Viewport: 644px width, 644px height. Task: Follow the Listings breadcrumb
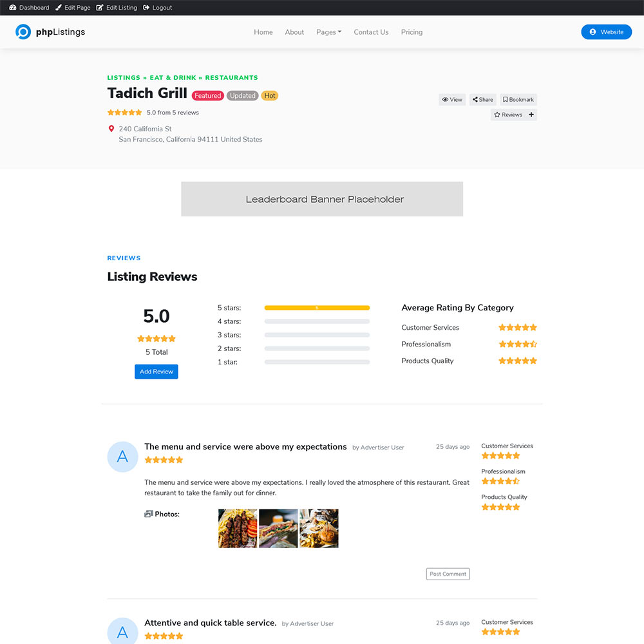(x=124, y=78)
